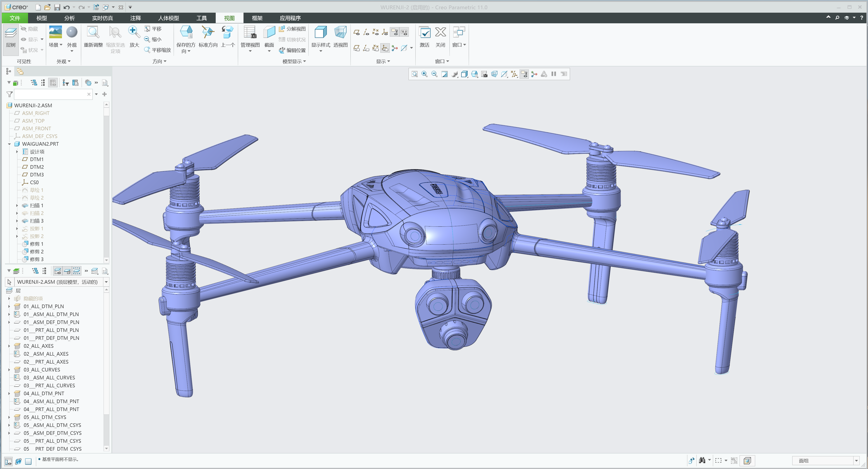Toggle datum axis display visibility
The image size is (868, 469).
366,32
